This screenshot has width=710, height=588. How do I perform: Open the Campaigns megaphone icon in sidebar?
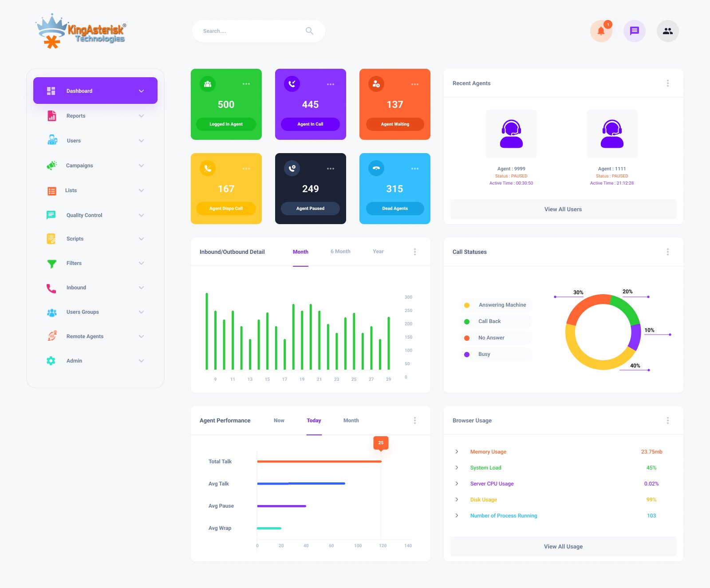tap(52, 166)
